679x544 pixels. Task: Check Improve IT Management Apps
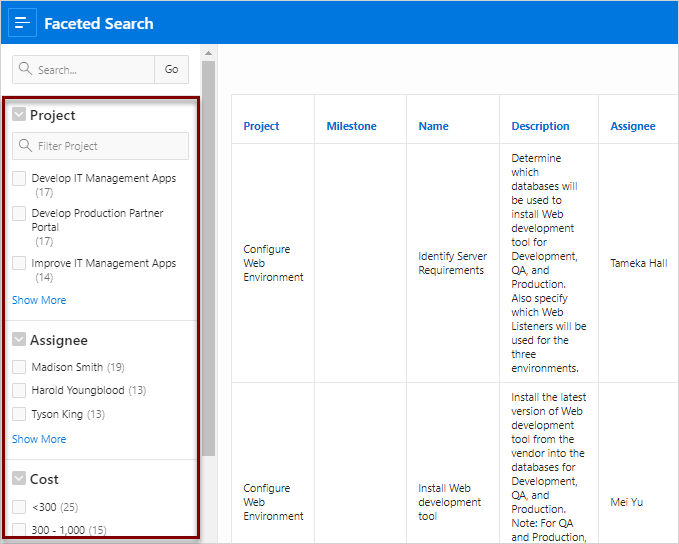click(19, 264)
